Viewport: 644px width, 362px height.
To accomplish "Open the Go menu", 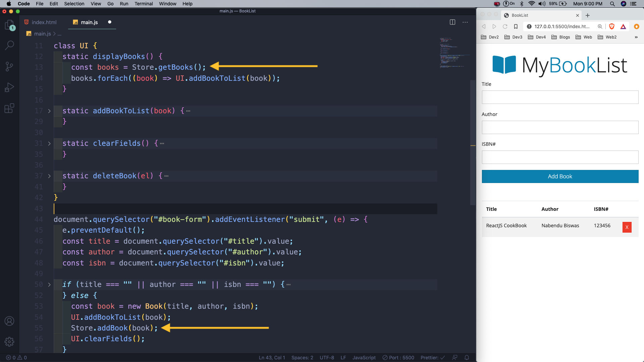I will click(110, 4).
